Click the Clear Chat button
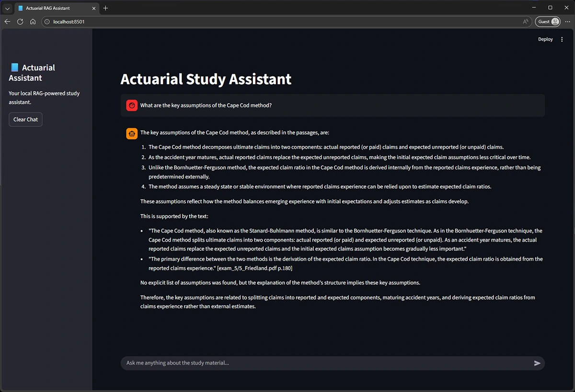Image resolution: width=575 pixels, height=392 pixels. [25, 119]
